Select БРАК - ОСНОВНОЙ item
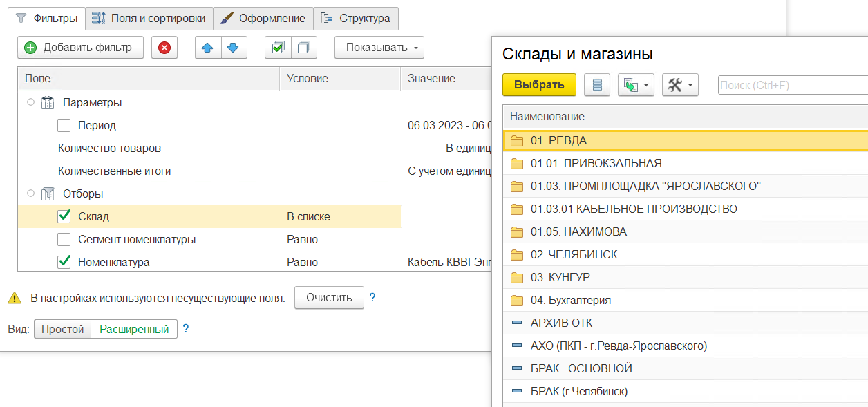 coord(685,368)
